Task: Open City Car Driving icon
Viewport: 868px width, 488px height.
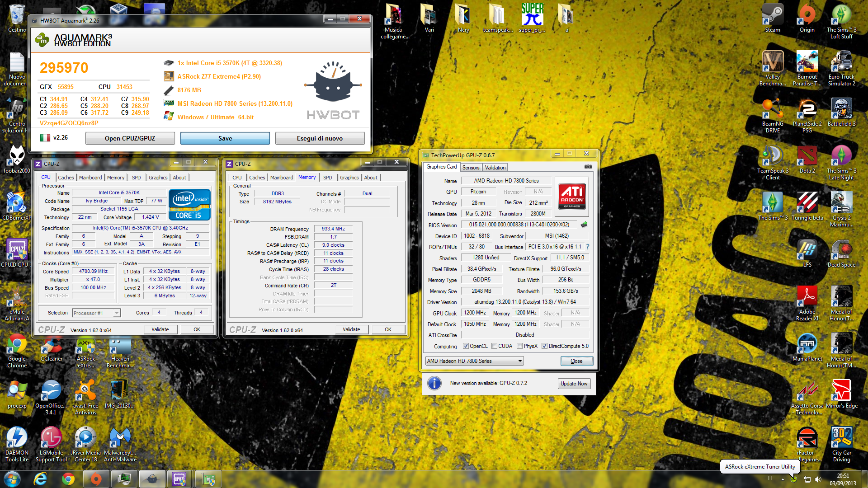Action: click(x=841, y=444)
